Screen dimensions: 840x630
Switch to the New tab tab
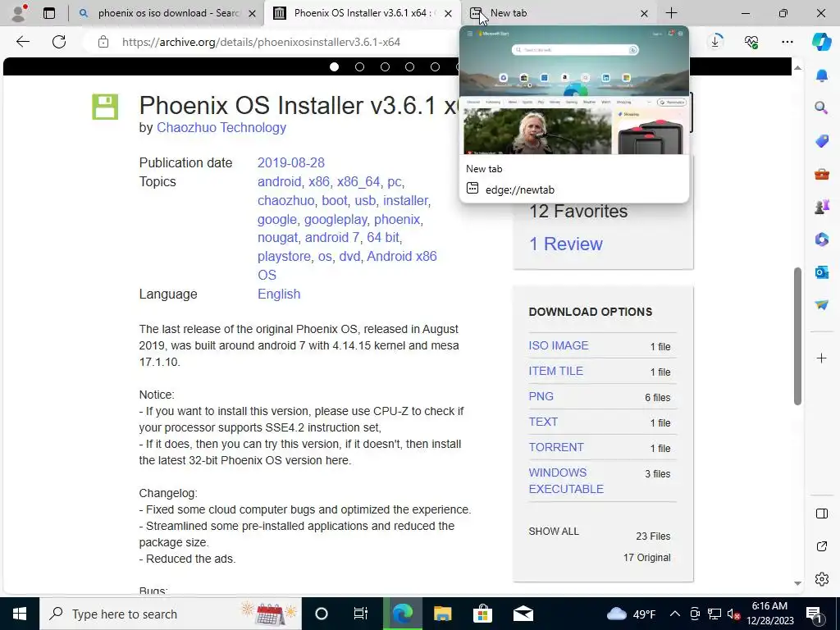pyautogui.click(x=557, y=13)
